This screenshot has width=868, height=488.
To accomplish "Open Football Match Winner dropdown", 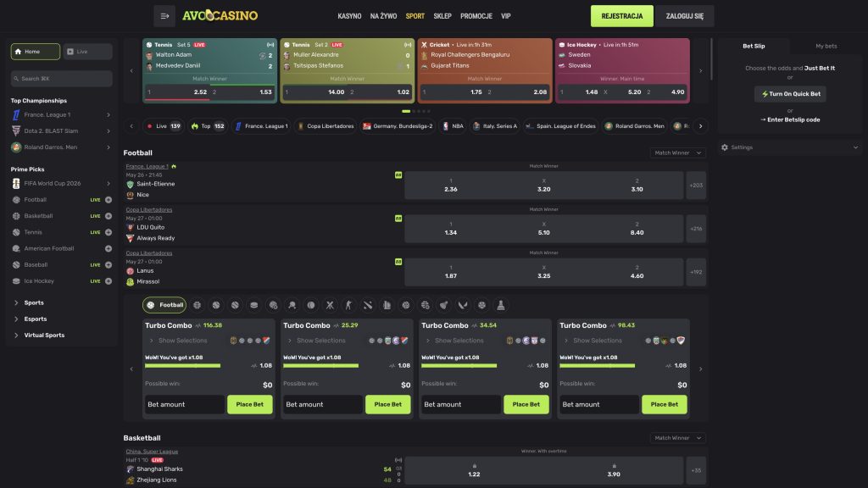I will click(677, 152).
